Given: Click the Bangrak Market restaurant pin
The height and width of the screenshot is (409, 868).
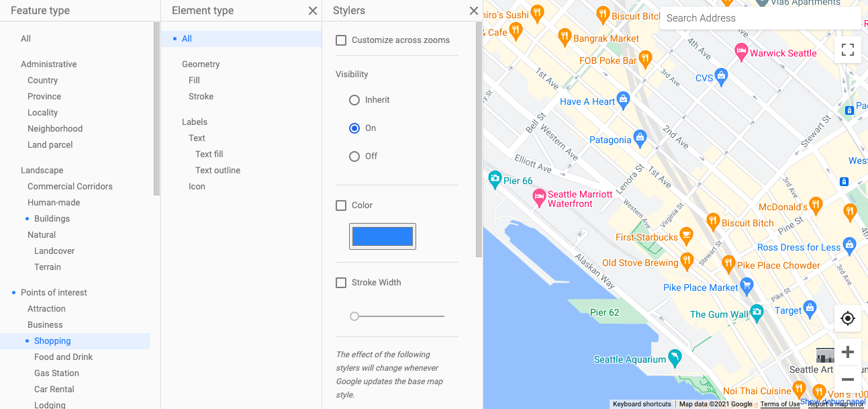Looking at the screenshot, I should coord(565,36).
